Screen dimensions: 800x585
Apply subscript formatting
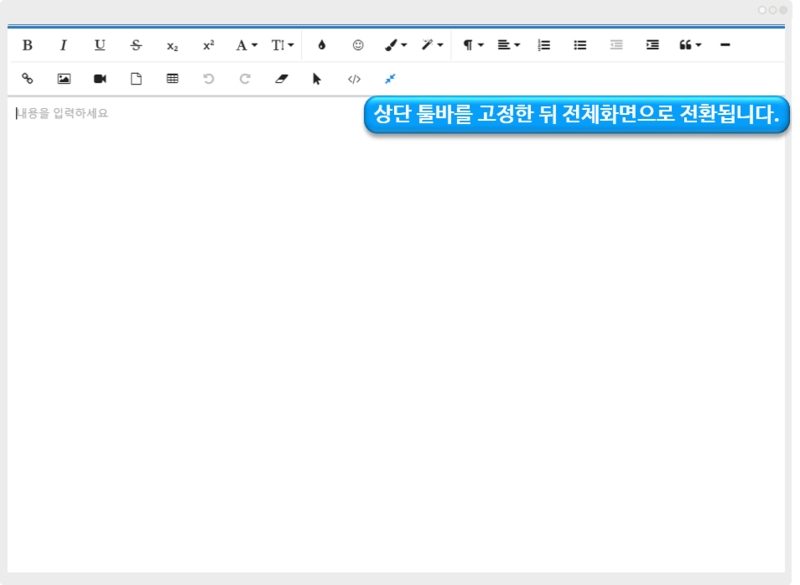(x=172, y=46)
